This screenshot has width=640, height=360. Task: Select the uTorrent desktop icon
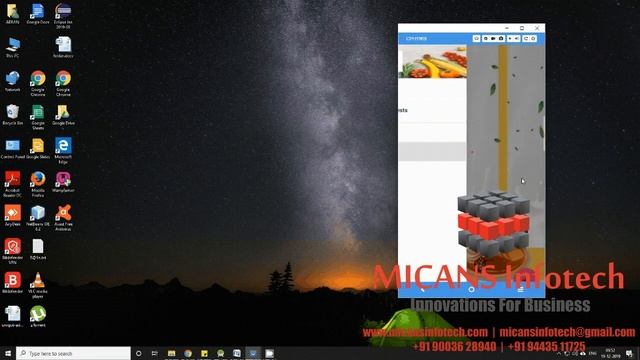click(38, 317)
